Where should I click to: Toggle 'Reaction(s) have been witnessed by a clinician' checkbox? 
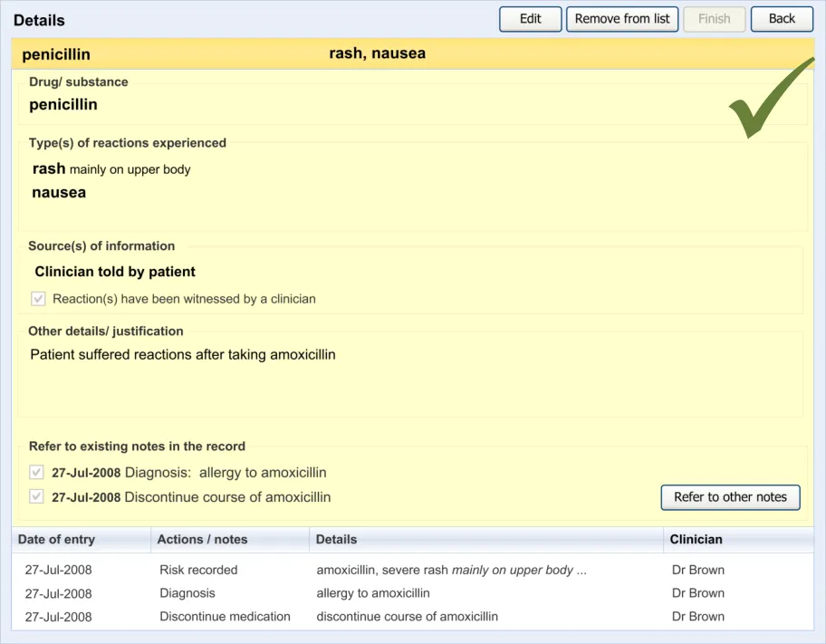coord(38,299)
